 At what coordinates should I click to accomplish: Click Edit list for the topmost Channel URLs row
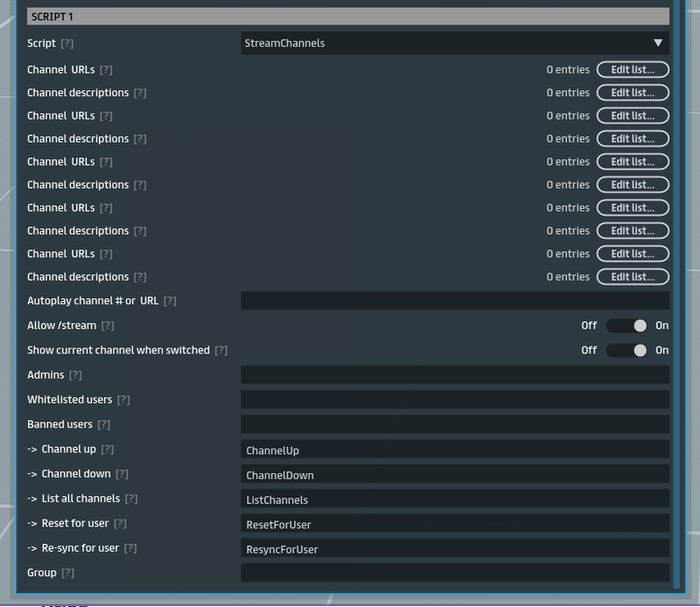point(632,69)
